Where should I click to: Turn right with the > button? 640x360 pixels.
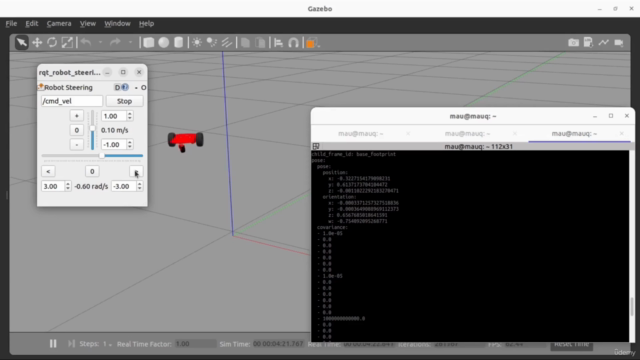[136, 171]
